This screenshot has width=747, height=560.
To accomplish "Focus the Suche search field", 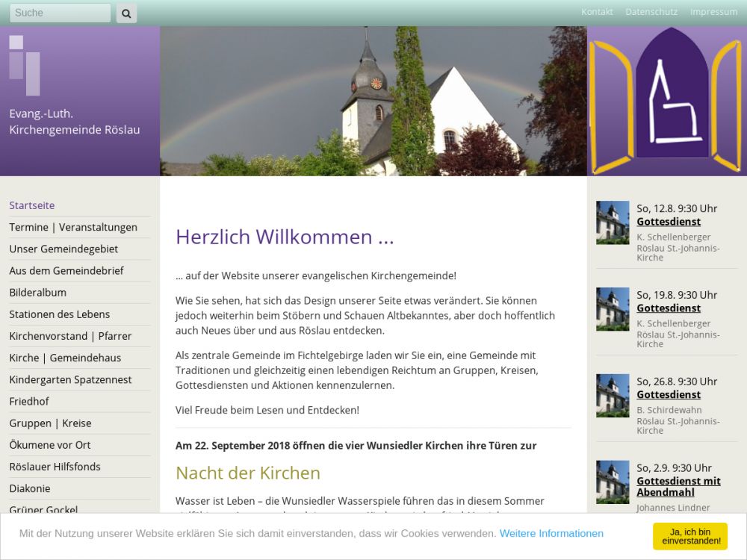I will point(60,13).
